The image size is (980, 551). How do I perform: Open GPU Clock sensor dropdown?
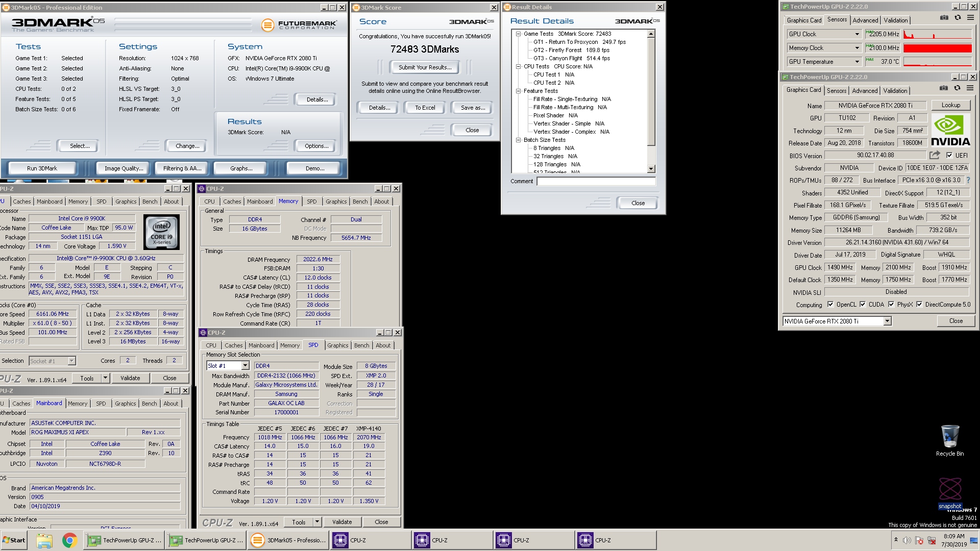857,34
